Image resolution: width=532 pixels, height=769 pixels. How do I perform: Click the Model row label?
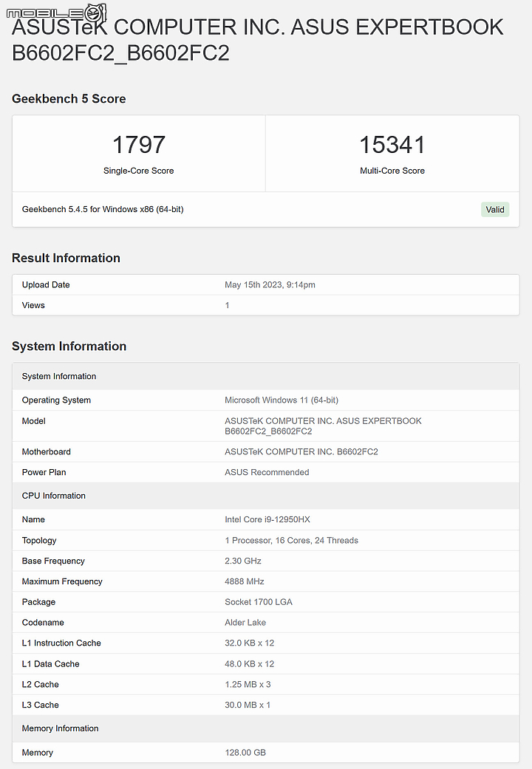(33, 421)
